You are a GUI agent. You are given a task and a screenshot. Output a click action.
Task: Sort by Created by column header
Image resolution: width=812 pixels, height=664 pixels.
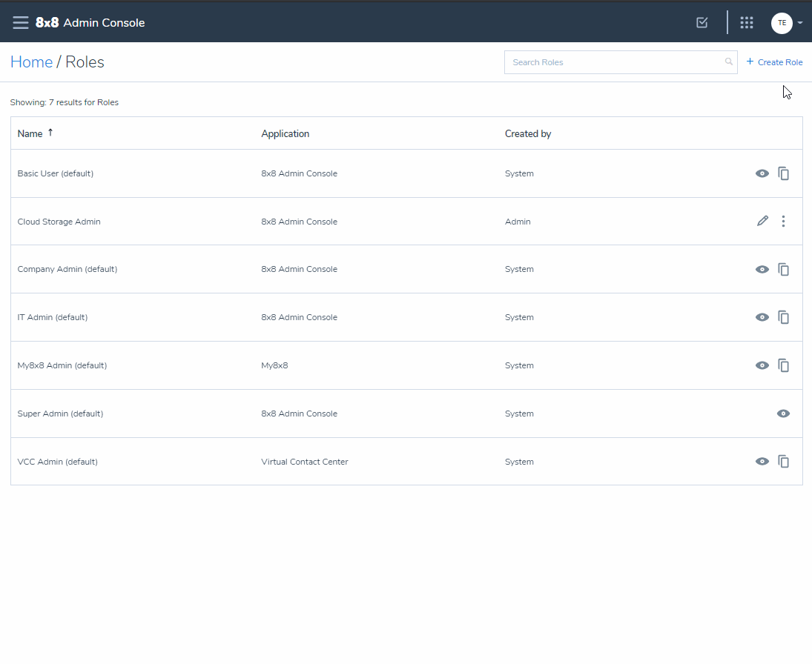coord(528,133)
